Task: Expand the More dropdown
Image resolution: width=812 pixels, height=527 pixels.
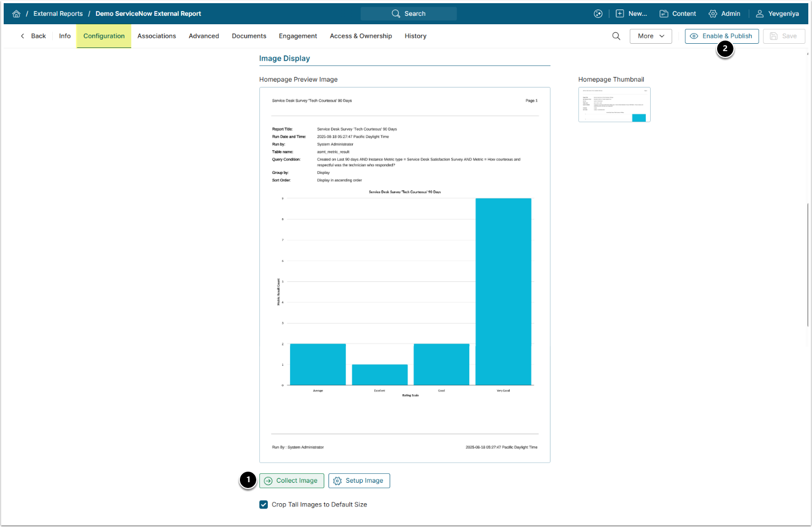Action: tap(651, 36)
